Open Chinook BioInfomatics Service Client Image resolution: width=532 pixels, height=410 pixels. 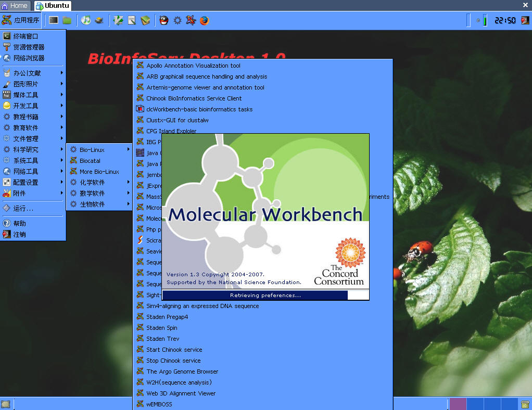tap(263, 98)
